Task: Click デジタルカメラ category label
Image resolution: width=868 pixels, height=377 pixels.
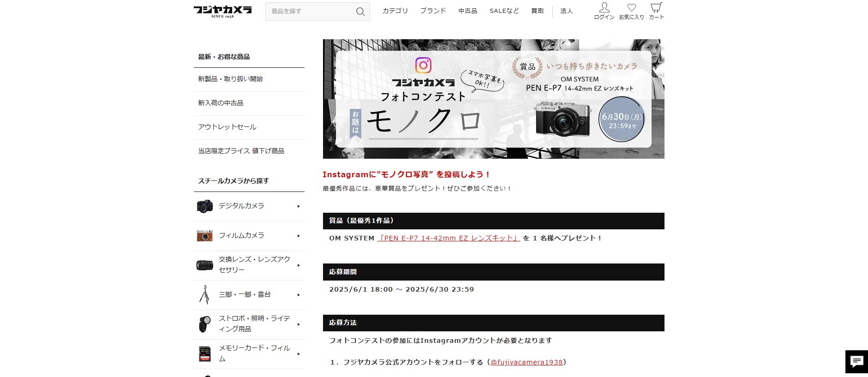Action: click(x=241, y=206)
